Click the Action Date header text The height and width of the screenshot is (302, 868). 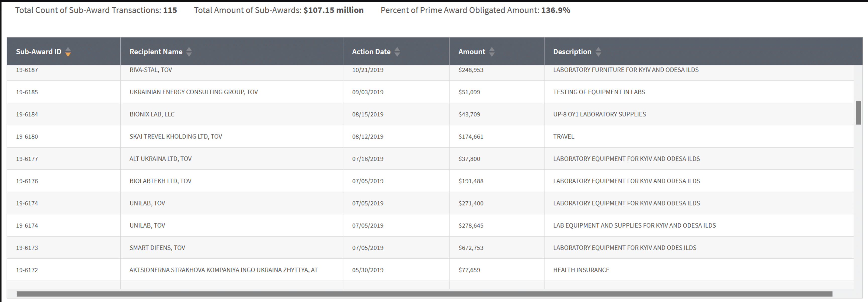pos(371,52)
